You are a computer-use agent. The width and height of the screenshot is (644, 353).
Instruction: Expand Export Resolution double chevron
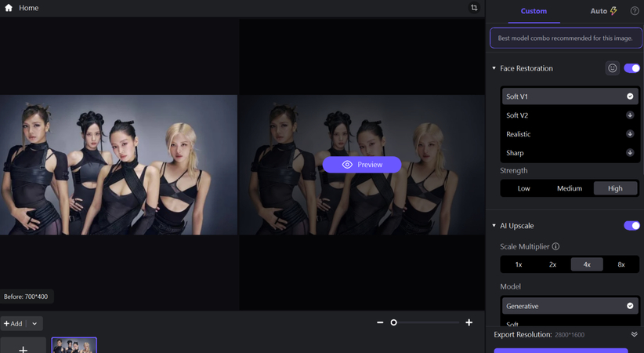click(635, 334)
